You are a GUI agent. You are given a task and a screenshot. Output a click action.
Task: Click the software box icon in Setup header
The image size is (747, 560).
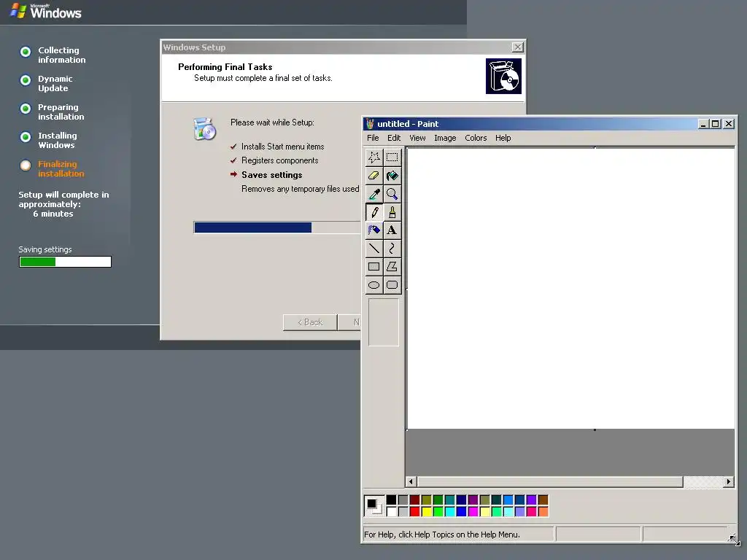coord(503,76)
